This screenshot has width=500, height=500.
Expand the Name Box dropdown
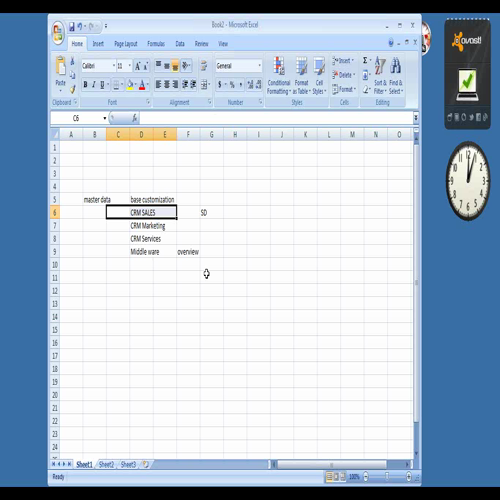tap(105, 118)
